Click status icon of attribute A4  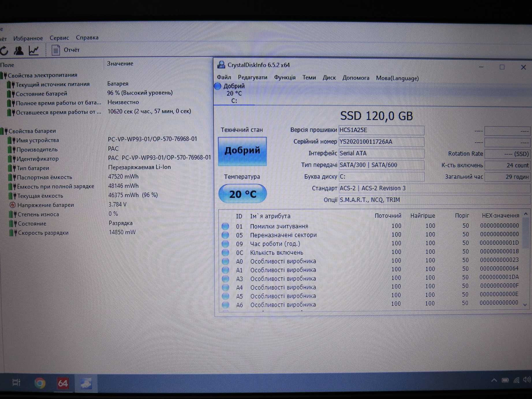click(225, 287)
